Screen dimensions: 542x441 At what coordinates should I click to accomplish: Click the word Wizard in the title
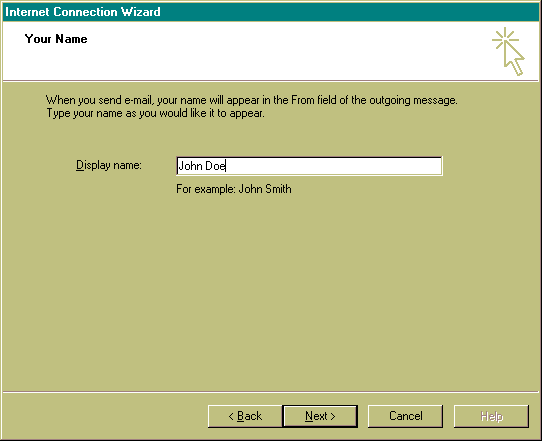pyautogui.click(x=140, y=12)
